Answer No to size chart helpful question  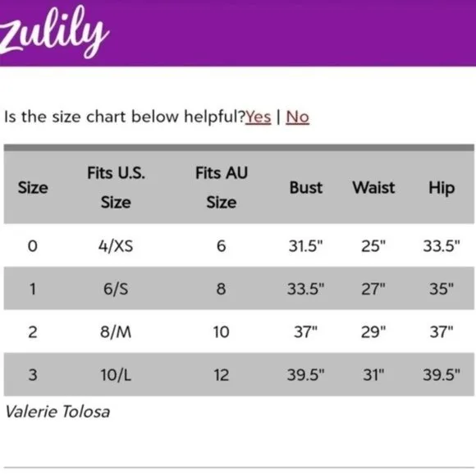point(297,117)
